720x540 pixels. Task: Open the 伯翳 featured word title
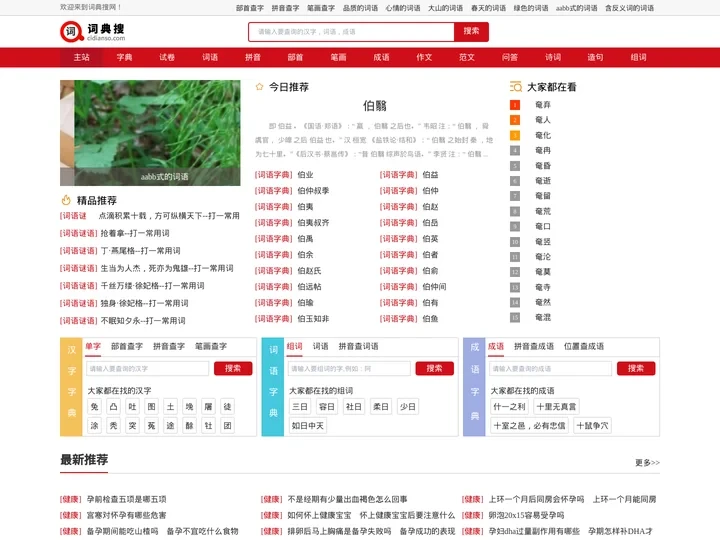click(375, 106)
